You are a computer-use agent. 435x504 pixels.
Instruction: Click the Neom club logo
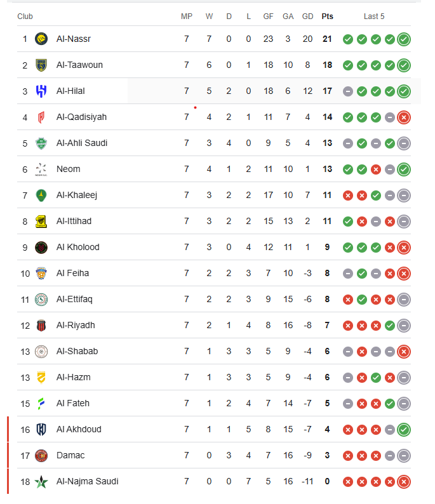coord(41,169)
